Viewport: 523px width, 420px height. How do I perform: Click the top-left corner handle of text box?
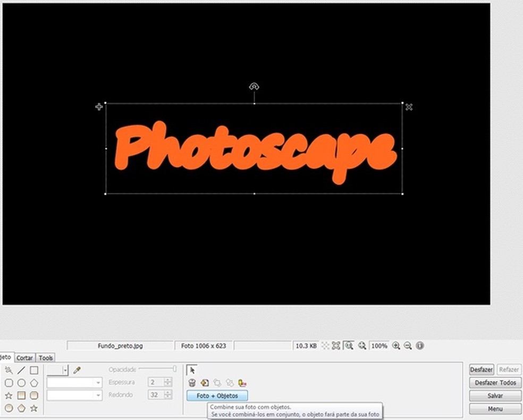tap(105, 104)
